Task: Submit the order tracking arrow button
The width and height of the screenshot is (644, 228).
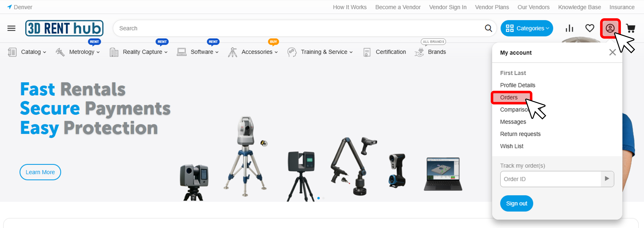Action: coord(607,179)
